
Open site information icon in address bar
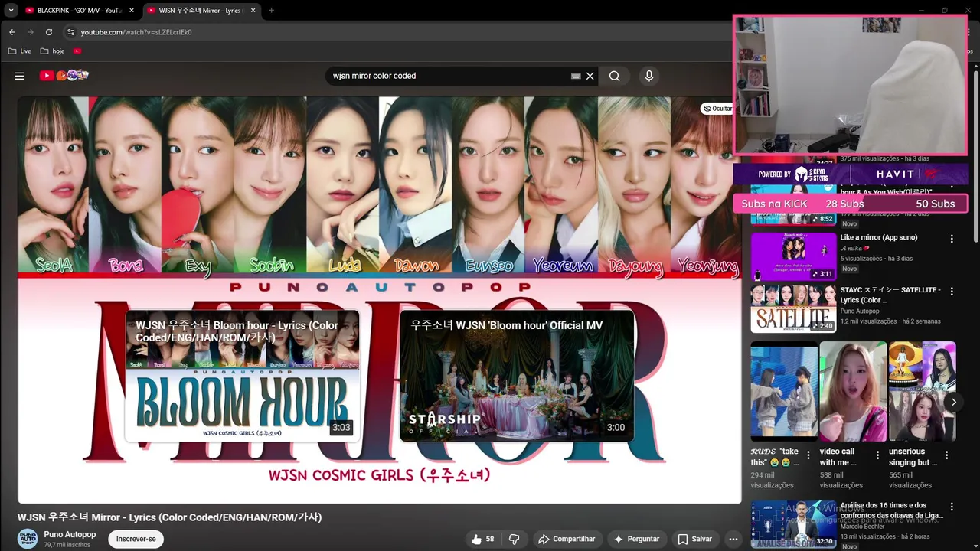[x=70, y=32]
